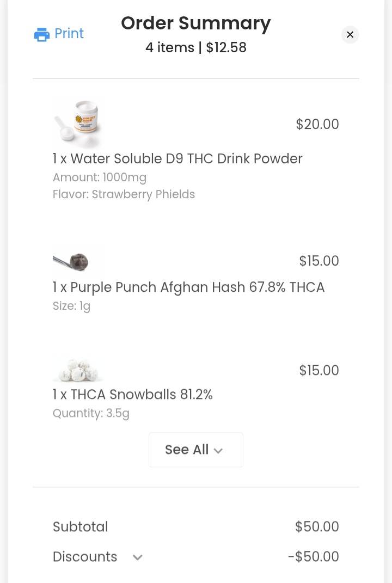Open the Print link
This screenshot has width=392, height=583.
tap(59, 34)
